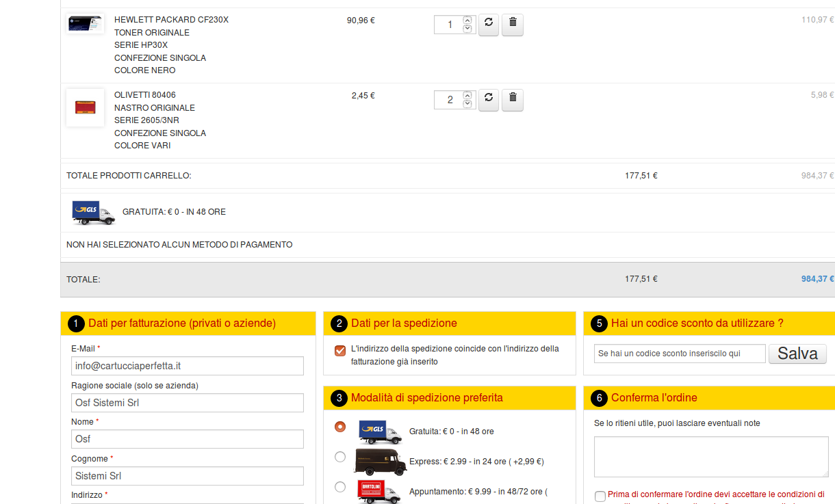Delete Hewlett Packard CF230X toner from cart
The height and width of the screenshot is (504, 835).
(513, 25)
